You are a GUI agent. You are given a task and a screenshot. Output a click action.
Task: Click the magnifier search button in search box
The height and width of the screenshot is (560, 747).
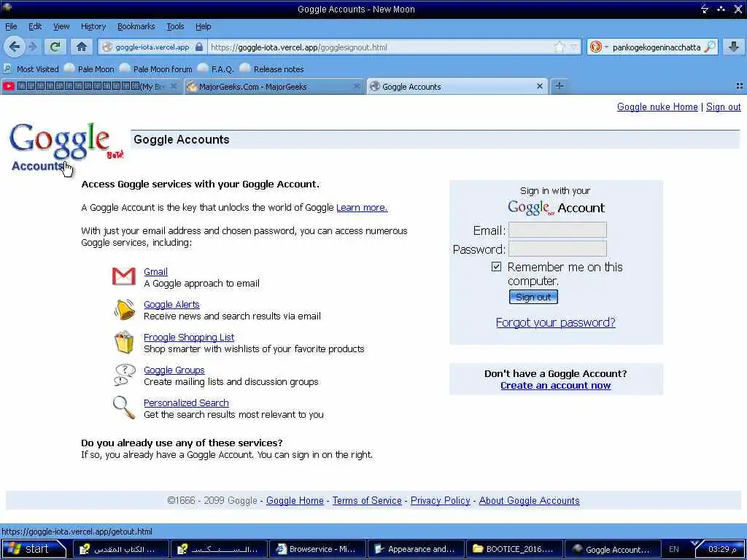[710, 47]
